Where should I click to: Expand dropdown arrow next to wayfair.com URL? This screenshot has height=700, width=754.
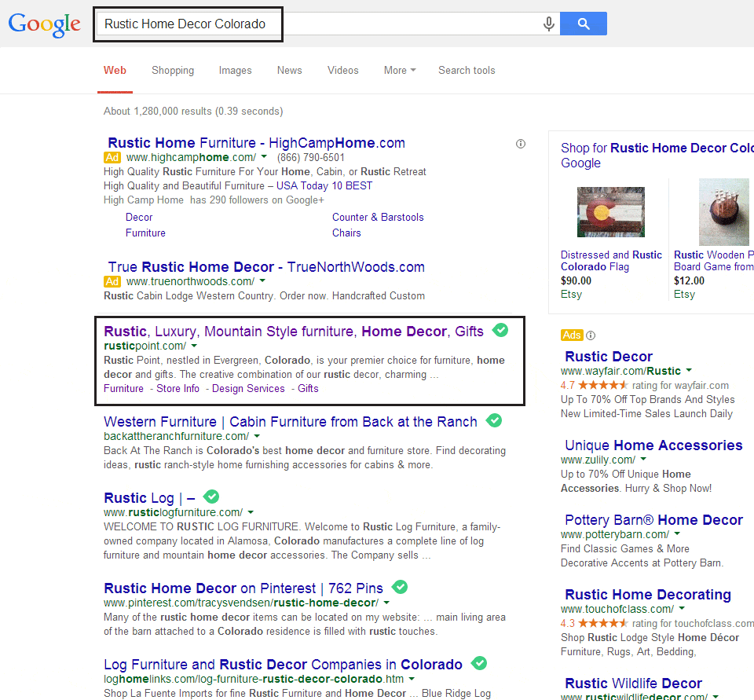coord(689,371)
